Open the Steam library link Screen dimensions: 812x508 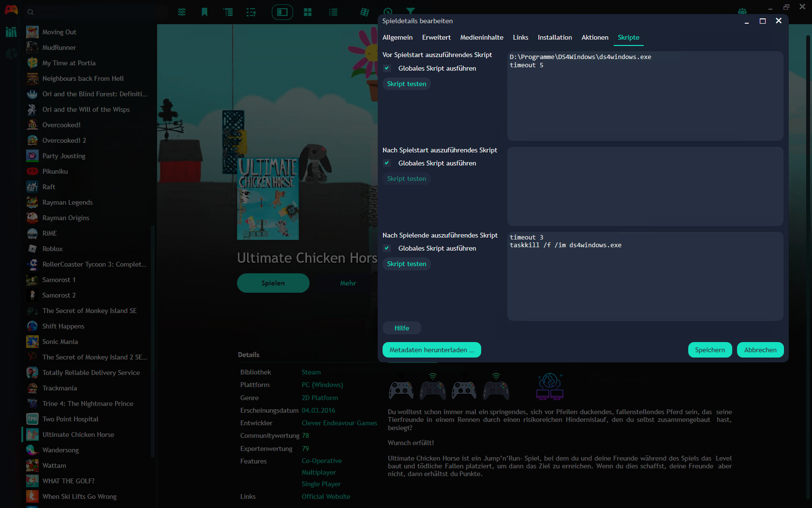[311, 372]
